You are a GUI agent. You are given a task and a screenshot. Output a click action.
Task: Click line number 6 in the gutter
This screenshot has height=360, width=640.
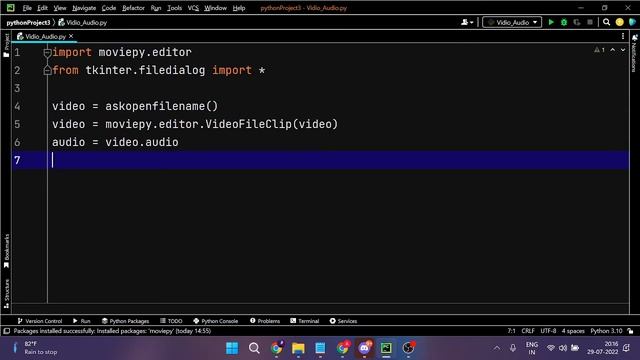[17, 142]
